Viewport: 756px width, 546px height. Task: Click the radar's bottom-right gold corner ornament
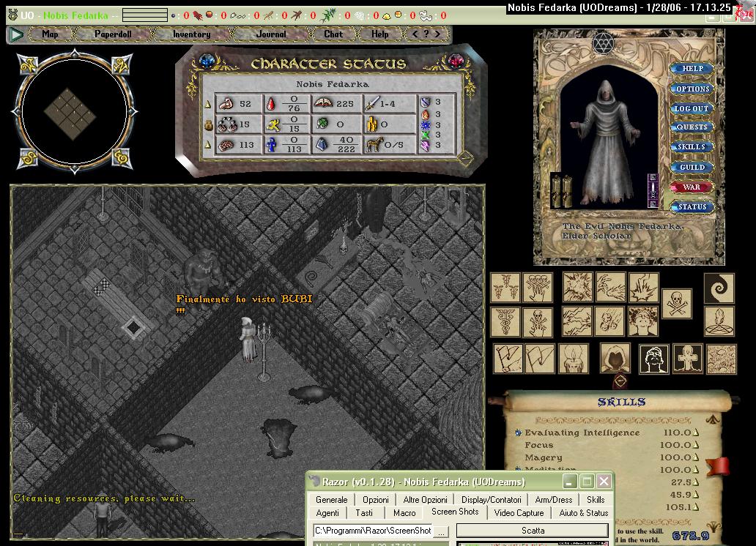click(x=122, y=157)
